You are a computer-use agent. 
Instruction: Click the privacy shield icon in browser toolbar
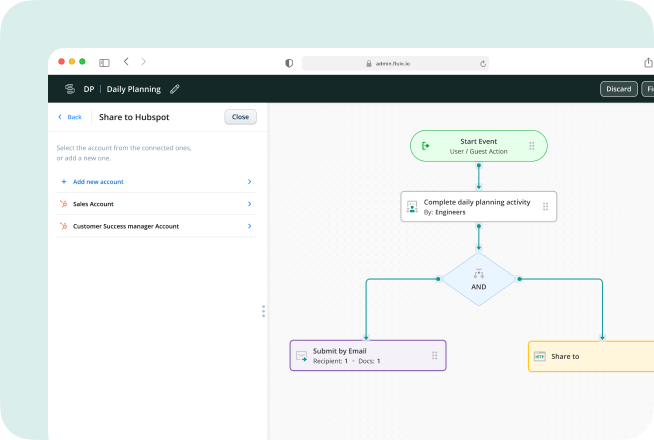(x=289, y=62)
